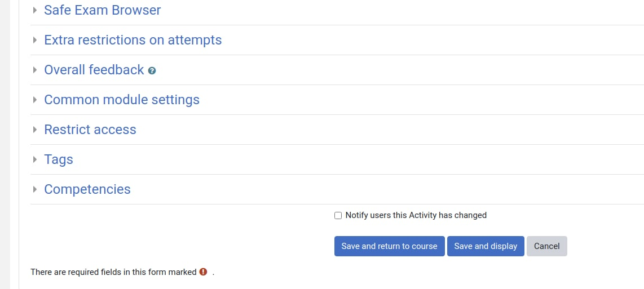The width and height of the screenshot is (644, 289).
Task: Open the Common module settings heading
Action: tap(122, 100)
